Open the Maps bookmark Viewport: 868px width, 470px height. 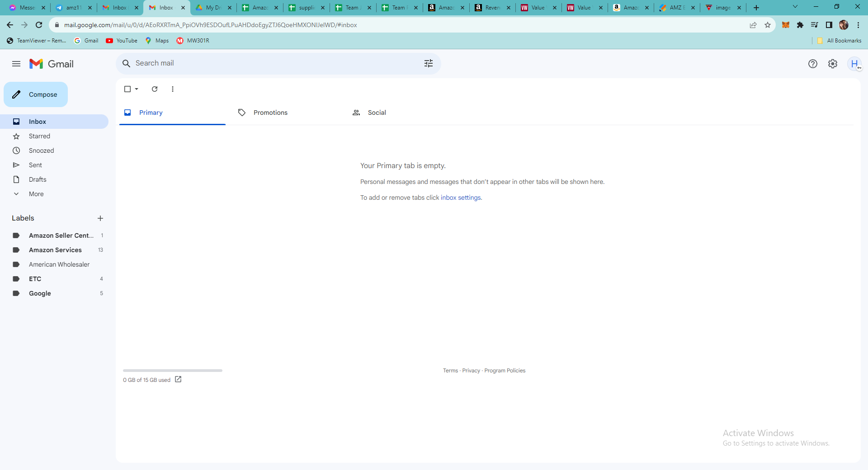[157, 41]
